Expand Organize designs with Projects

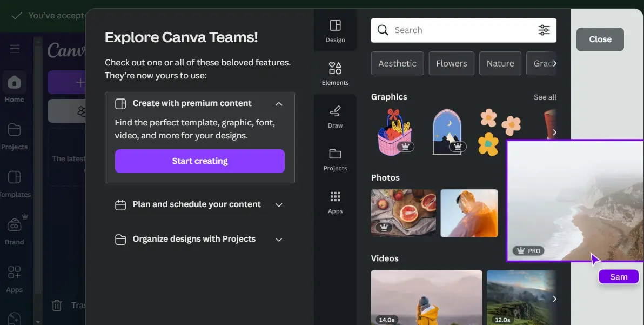(279, 240)
